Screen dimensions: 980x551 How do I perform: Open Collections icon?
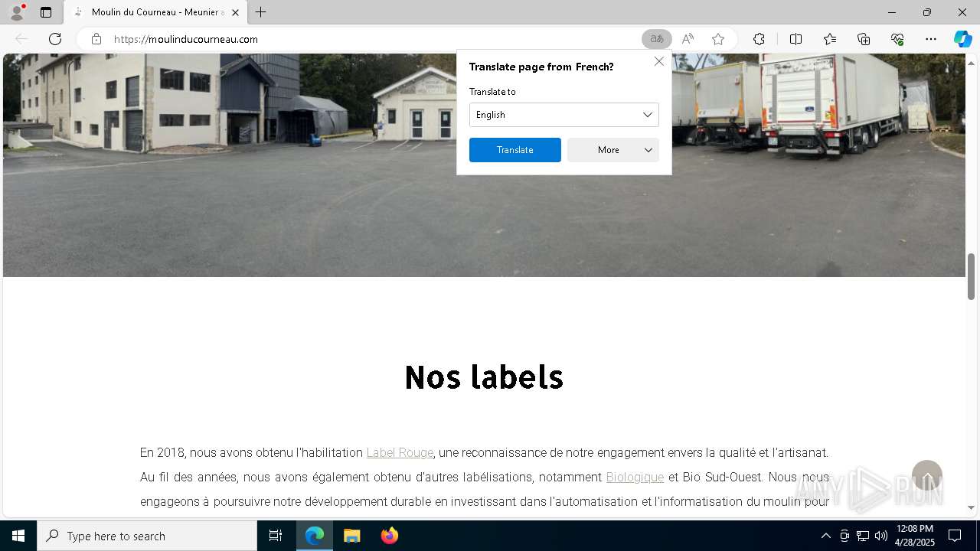click(x=864, y=39)
